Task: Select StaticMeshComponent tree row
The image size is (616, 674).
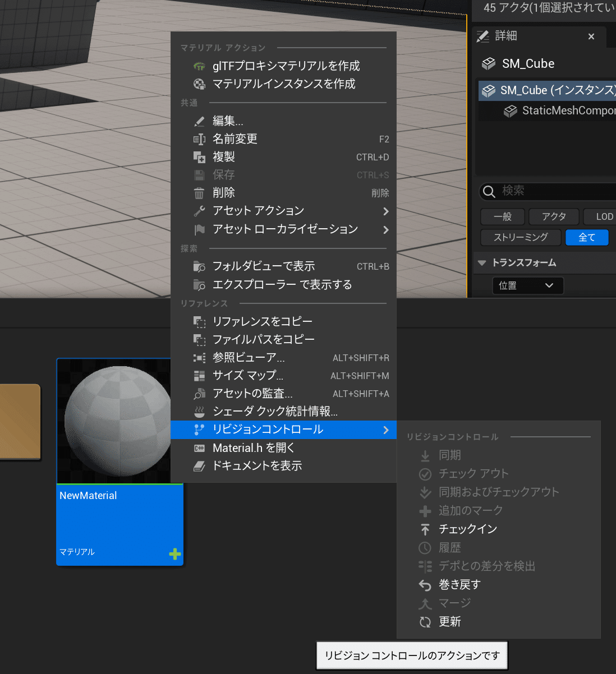Action: click(x=547, y=110)
